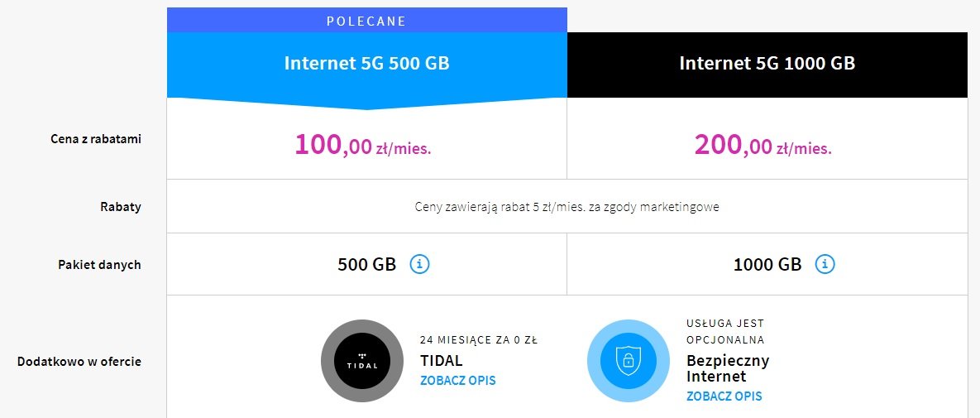Click the Dodatkowo w ofercie row label
Viewport: 980px width, 418px height.
click(x=79, y=362)
